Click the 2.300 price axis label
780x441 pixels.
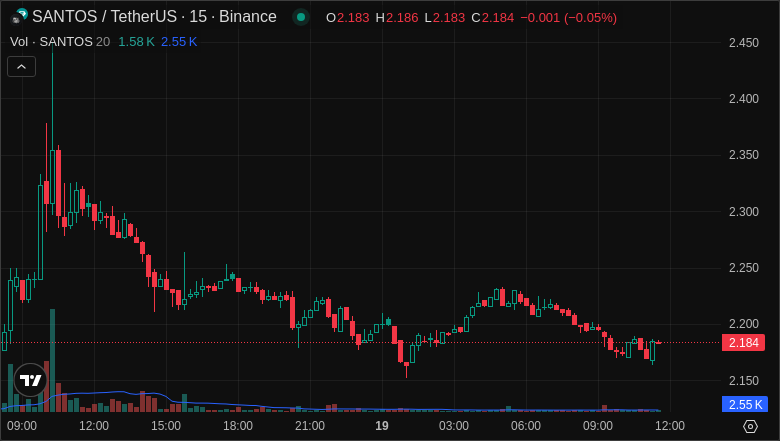pos(744,212)
